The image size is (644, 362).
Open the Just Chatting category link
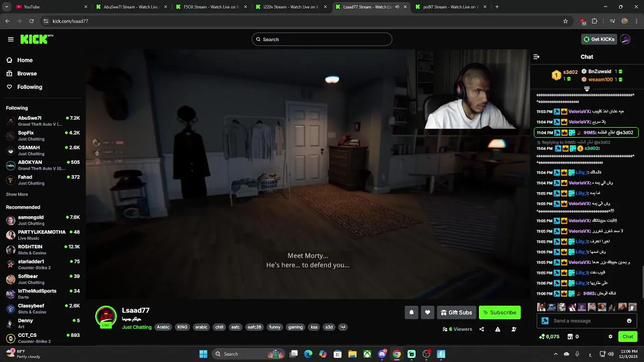[x=136, y=327]
